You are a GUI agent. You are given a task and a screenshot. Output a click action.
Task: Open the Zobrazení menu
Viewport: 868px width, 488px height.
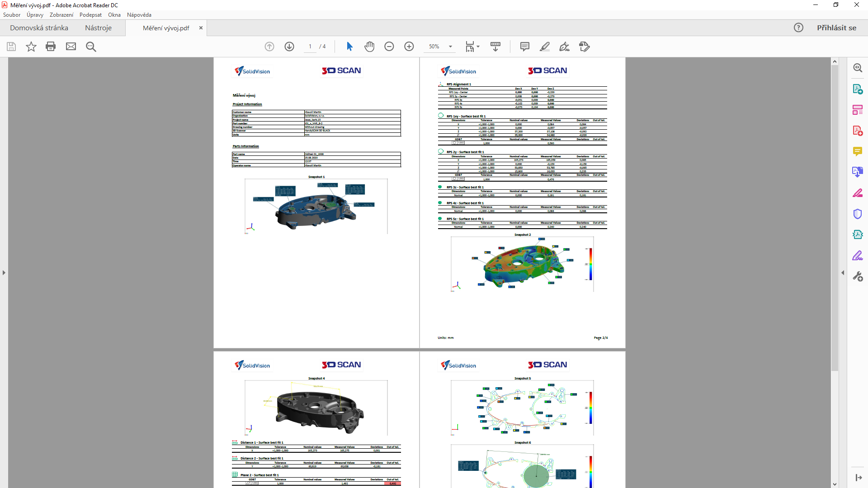(x=61, y=15)
